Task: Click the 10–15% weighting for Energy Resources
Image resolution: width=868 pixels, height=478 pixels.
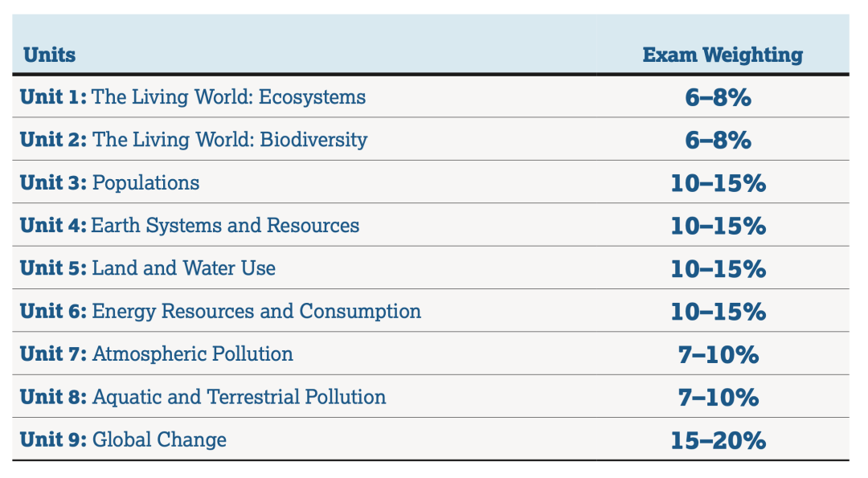Action: pyautogui.click(x=718, y=312)
